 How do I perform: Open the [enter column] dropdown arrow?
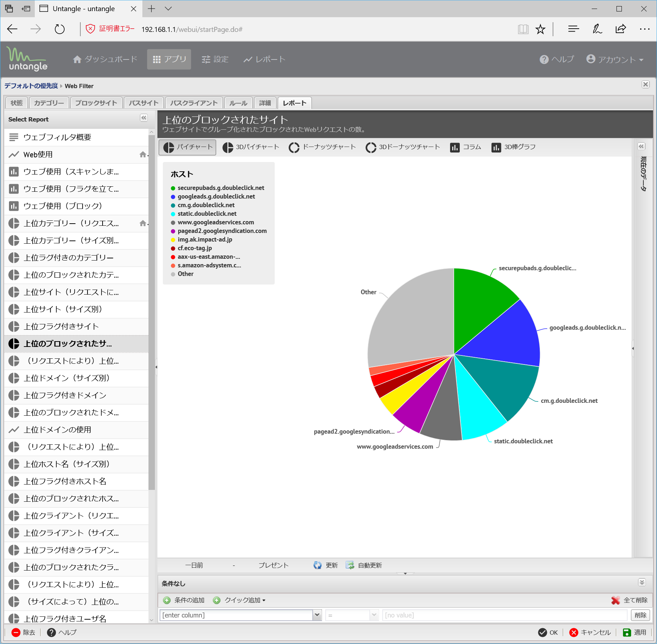(x=317, y=615)
